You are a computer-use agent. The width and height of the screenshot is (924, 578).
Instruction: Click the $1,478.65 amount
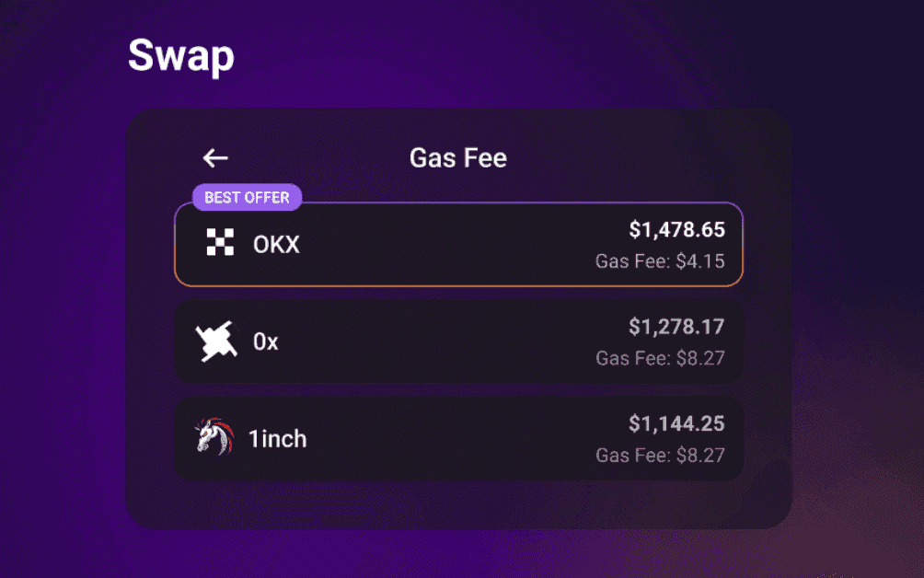(676, 230)
